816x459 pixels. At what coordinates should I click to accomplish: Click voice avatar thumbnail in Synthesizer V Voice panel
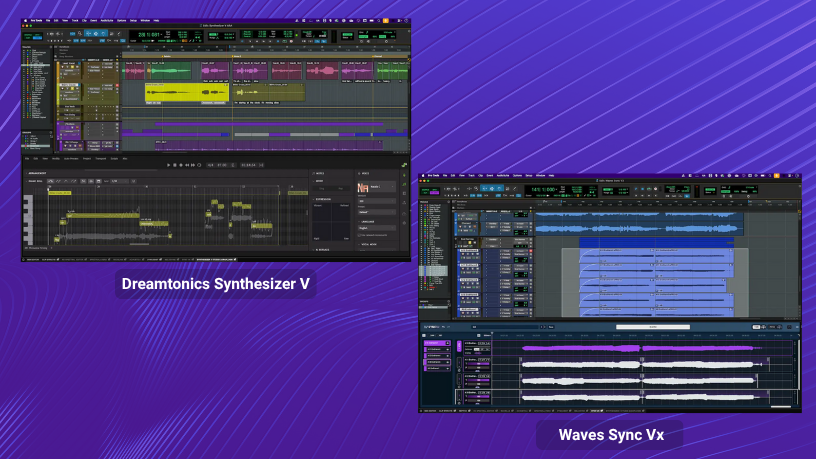[363, 187]
